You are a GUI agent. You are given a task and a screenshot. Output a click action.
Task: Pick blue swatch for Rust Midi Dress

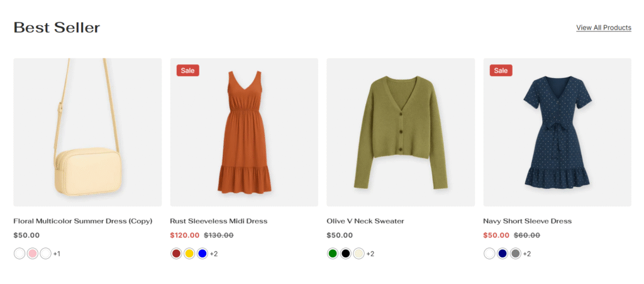coord(202,254)
